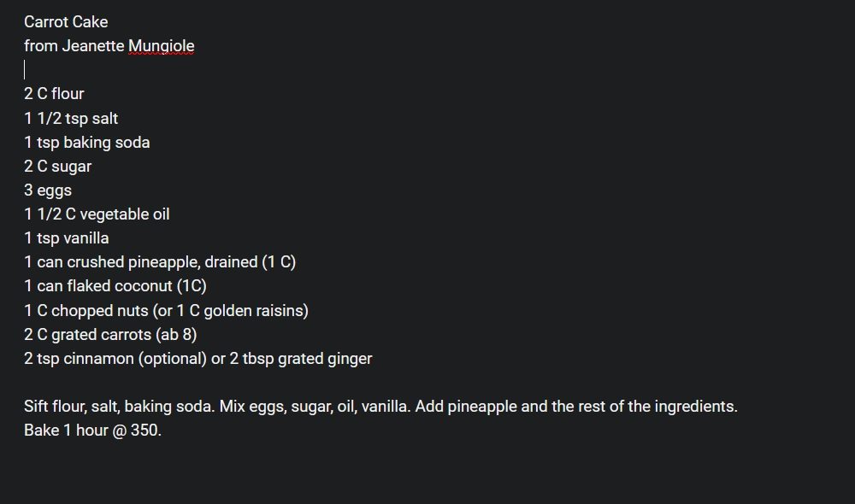
Task: Click the flaked coconut ingredient line
Action: pos(115,286)
